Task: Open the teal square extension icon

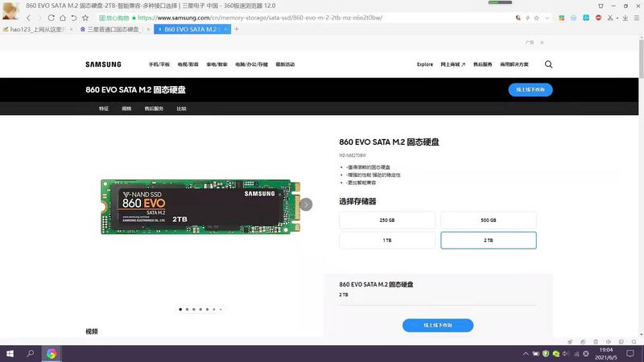Action: tap(586, 18)
